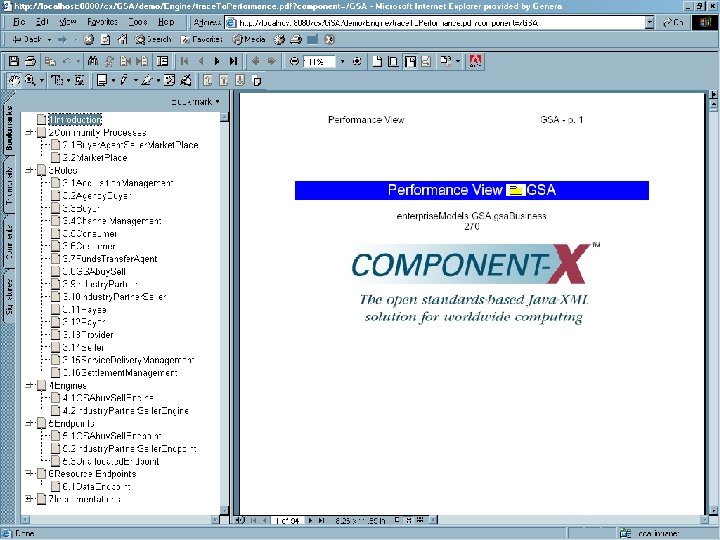Screen dimensions: 720x540
Task: Select Actual Size page view icon
Action: [x=377, y=61]
